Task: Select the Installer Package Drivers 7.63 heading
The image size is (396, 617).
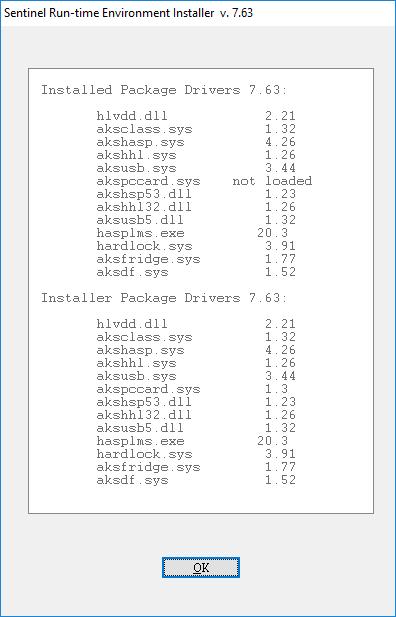Action: coord(165,298)
